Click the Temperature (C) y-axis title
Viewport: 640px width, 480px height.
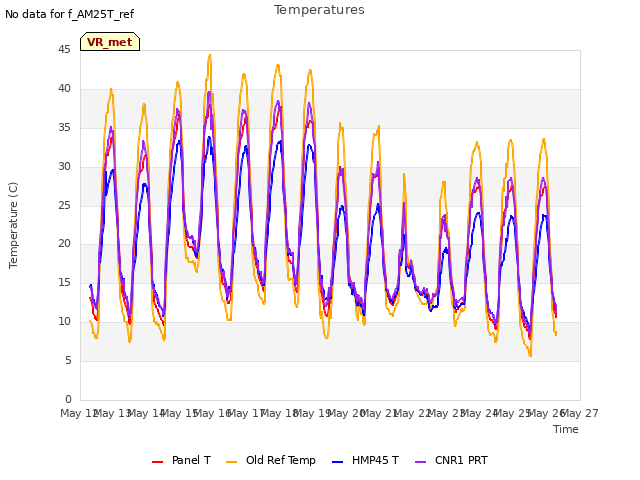click(13, 225)
